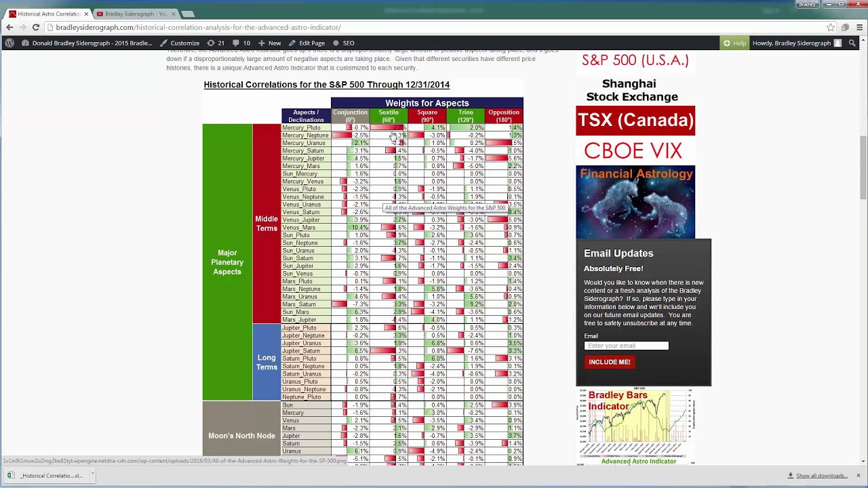The image size is (868, 488).
Task: Click the browser back arrow
Action: pos(9,27)
